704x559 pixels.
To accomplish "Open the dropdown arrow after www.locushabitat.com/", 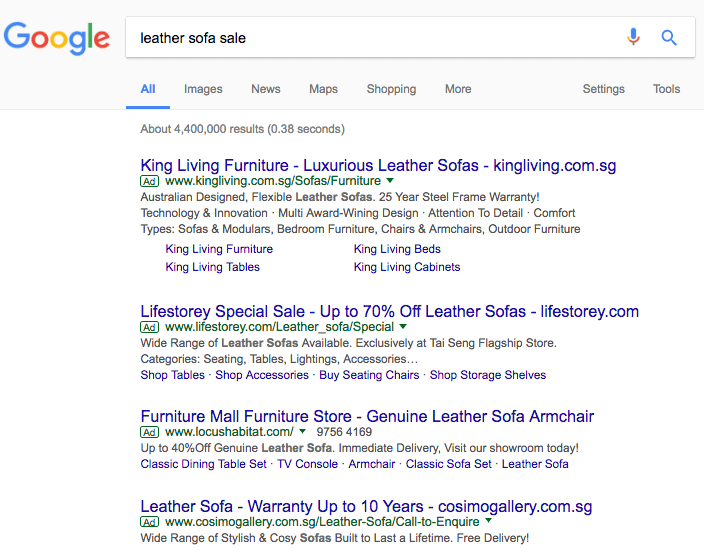I will [303, 431].
